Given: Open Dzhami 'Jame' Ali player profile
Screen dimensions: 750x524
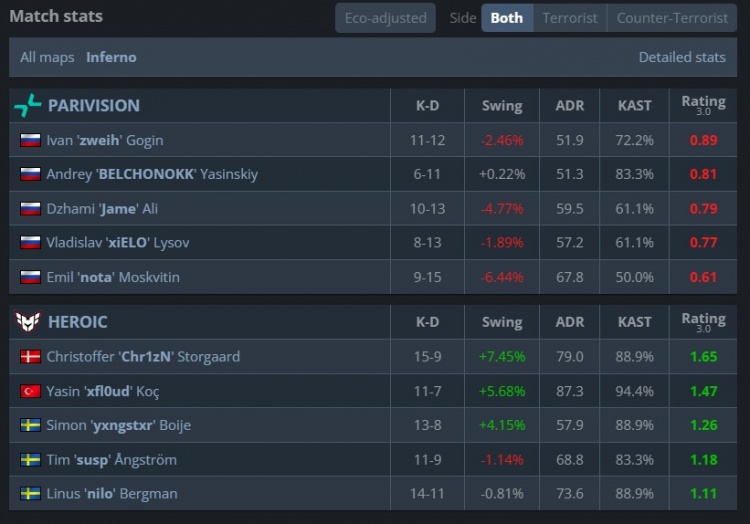Looking at the screenshot, I should coord(102,209).
